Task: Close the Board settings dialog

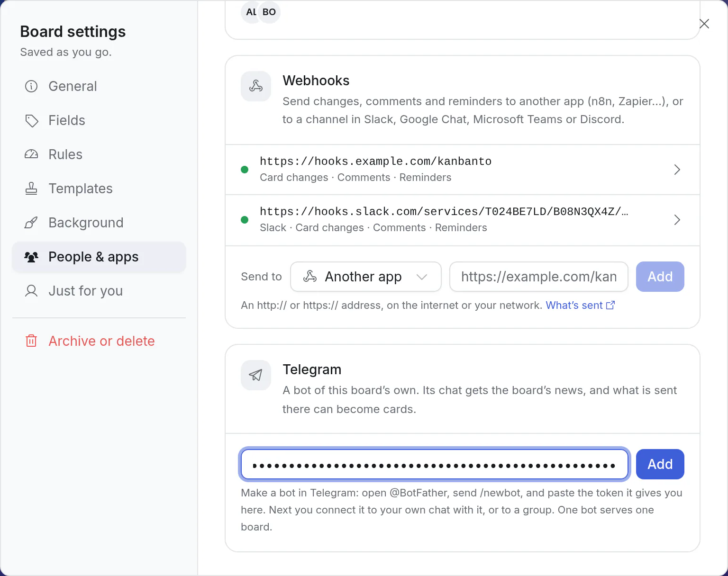Action: pyautogui.click(x=704, y=24)
